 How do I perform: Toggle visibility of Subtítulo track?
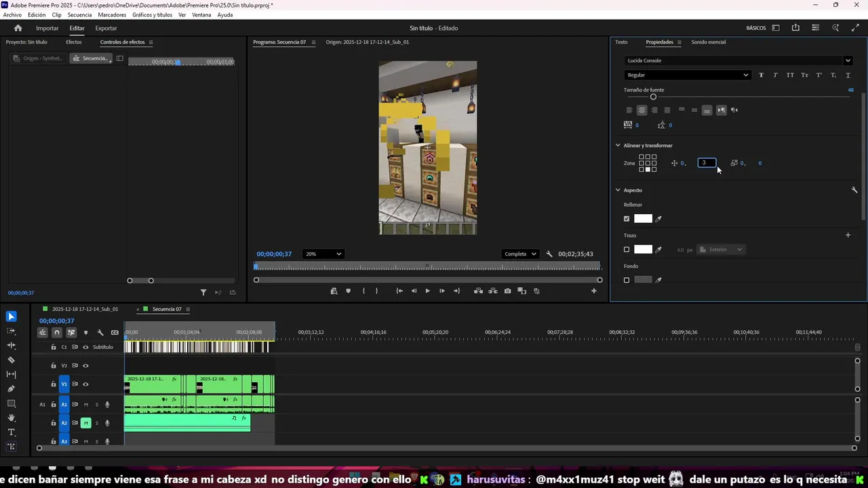[x=85, y=347]
